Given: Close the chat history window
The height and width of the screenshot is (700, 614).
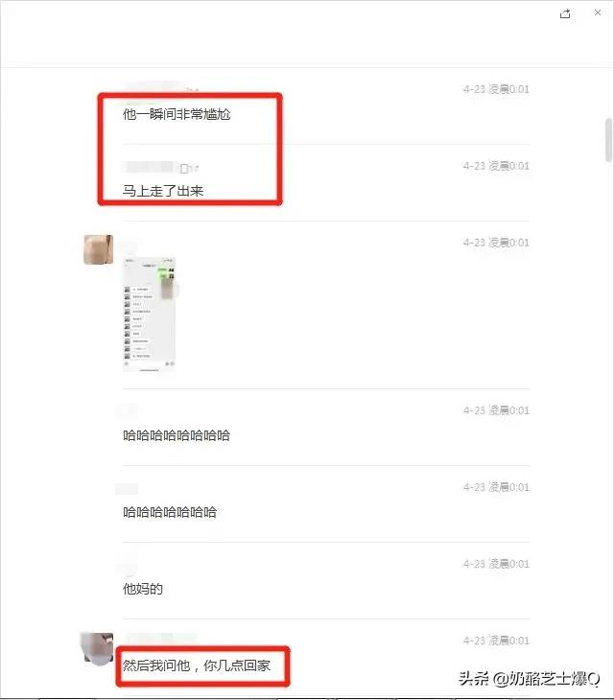Looking at the screenshot, I should [598, 12].
